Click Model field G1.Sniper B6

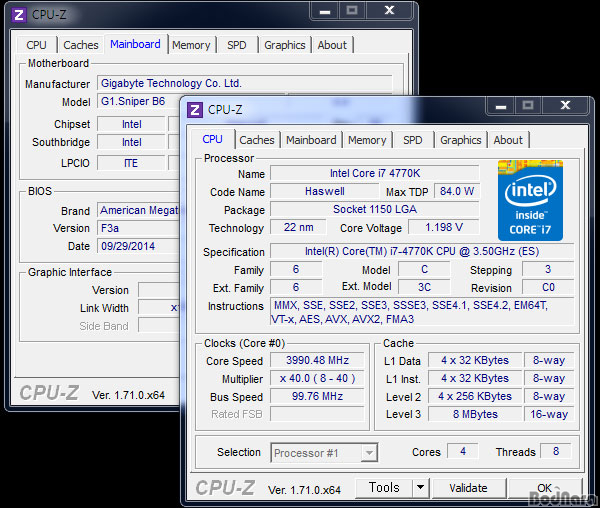coord(138,101)
